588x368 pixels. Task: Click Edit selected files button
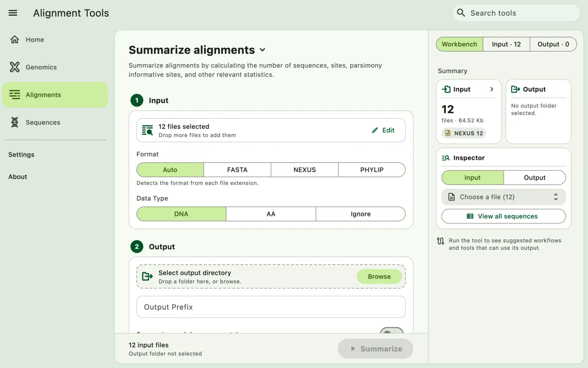click(x=383, y=131)
